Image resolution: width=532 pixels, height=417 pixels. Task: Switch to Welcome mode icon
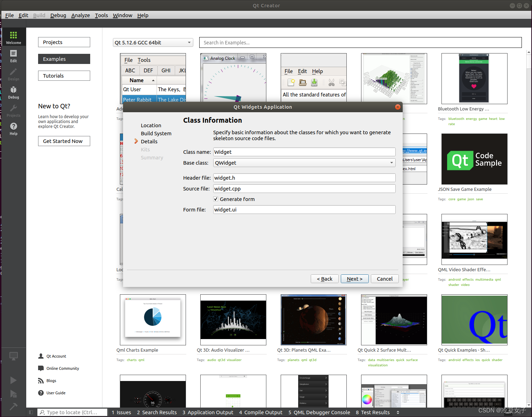(x=13, y=37)
